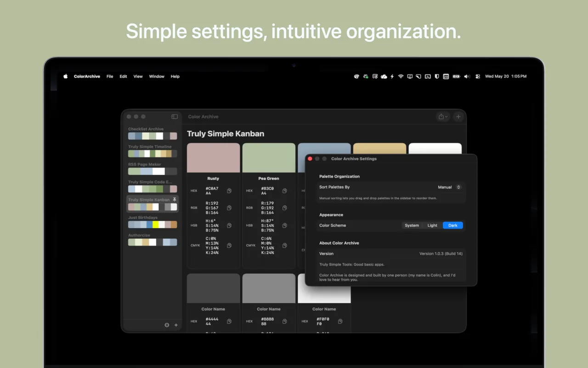Select the Authorcise palette in the sidebar
This screenshot has height=368, width=588.
(x=153, y=239)
